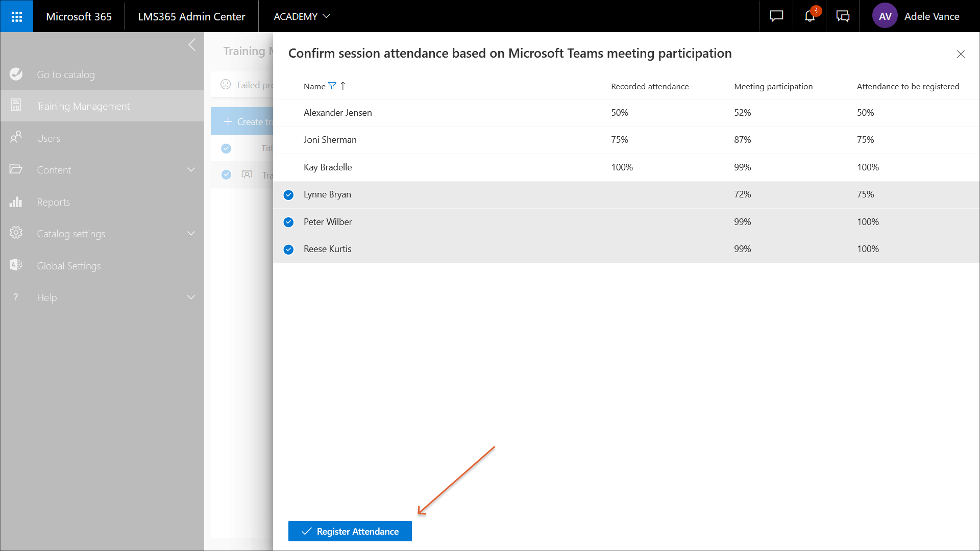Open the Reports menu item
This screenshot has height=551, width=980.
[53, 202]
